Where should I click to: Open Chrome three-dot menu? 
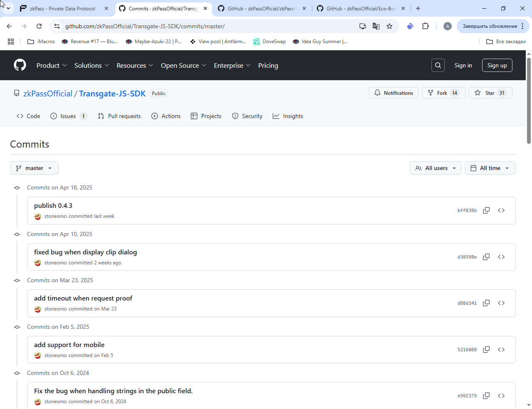click(522, 26)
